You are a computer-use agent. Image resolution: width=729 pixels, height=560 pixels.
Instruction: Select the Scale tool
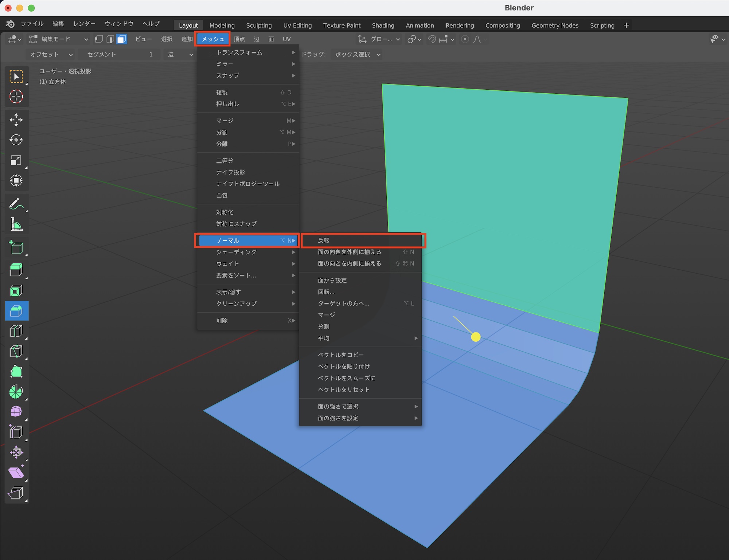coord(16,160)
